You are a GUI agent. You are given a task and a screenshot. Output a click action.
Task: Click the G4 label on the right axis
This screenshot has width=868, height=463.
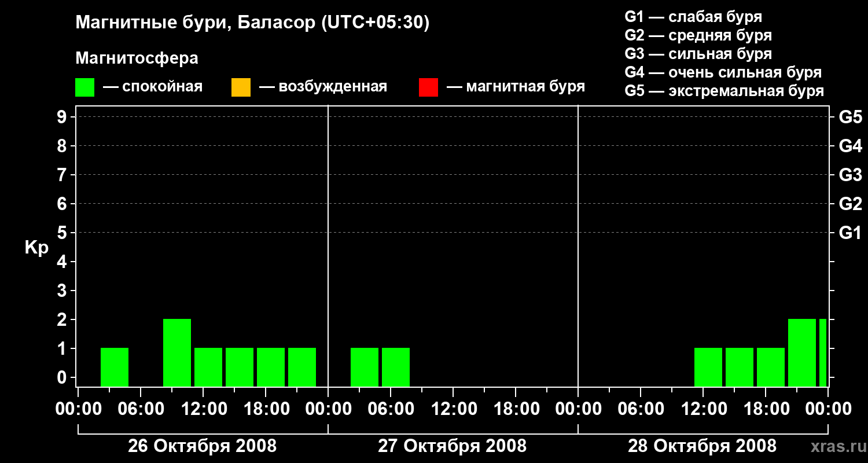pos(850,146)
